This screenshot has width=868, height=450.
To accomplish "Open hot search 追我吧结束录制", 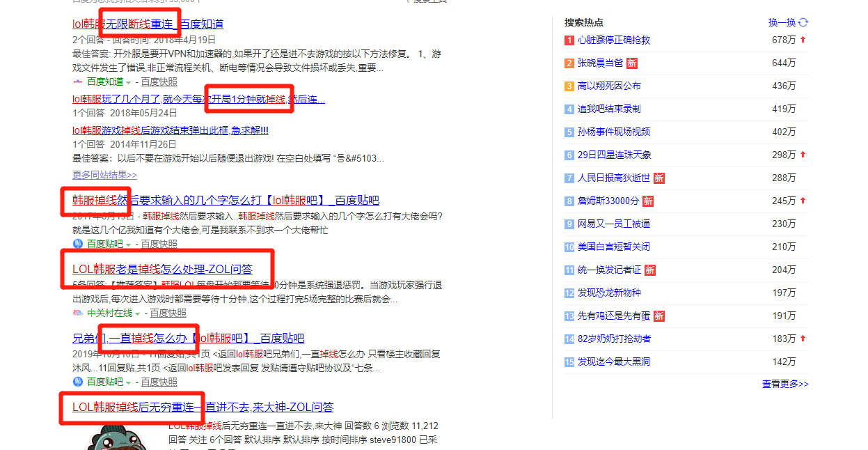I will [x=609, y=109].
